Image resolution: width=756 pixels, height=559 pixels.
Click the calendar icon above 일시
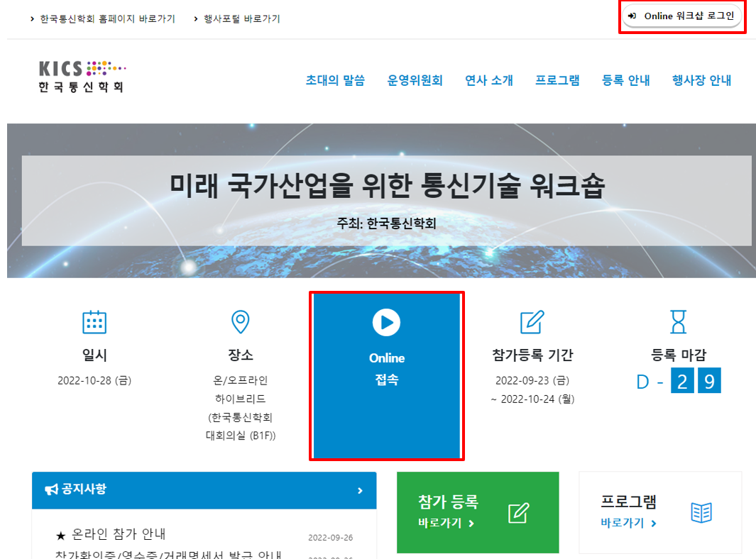point(94,322)
